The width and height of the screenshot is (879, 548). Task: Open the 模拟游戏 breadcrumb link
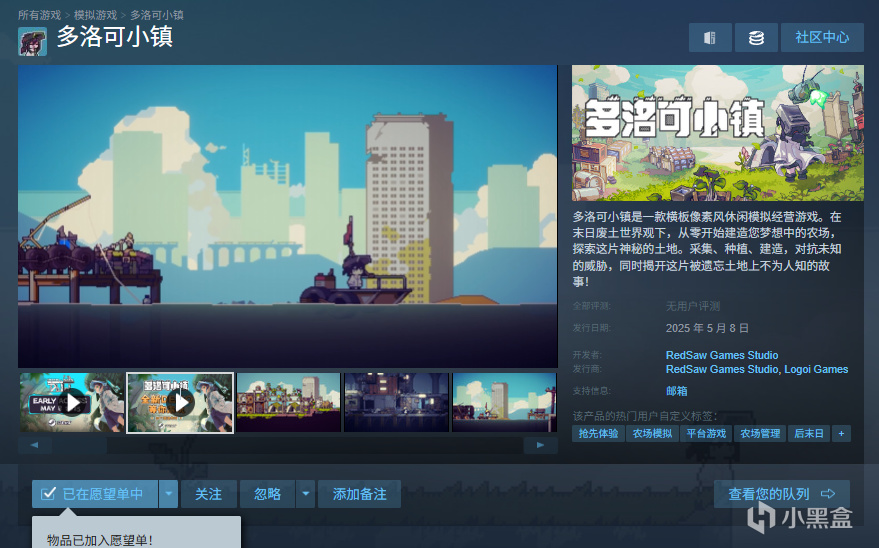[x=95, y=15]
